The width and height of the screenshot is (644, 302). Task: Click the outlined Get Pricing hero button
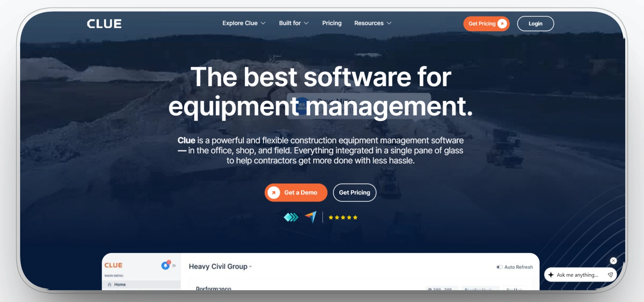[x=355, y=192]
